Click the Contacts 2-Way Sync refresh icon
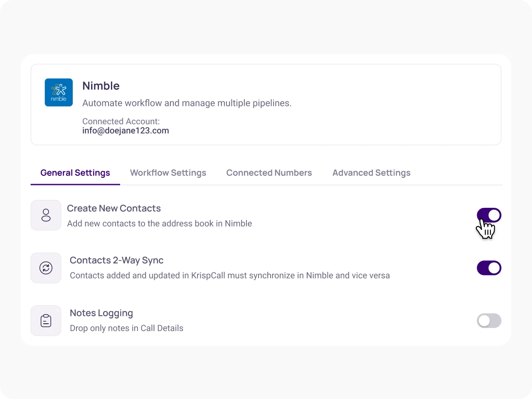532x399 pixels. [x=46, y=268]
